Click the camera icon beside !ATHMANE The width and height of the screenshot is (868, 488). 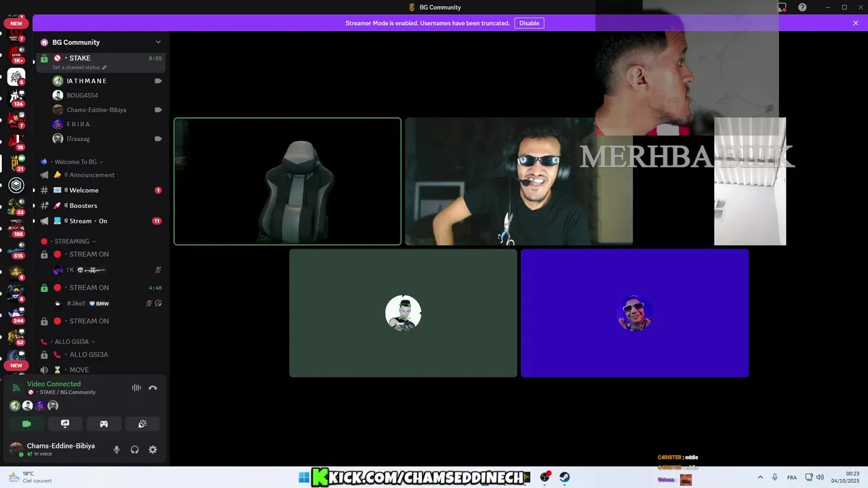(x=158, y=81)
